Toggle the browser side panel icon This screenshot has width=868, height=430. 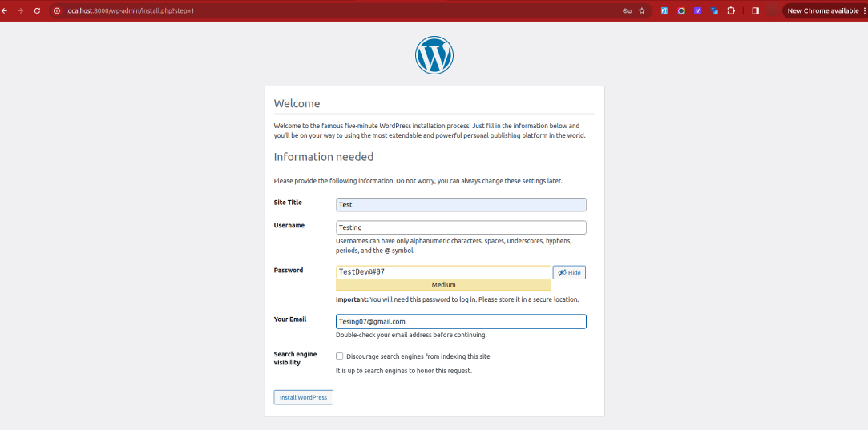click(x=755, y=10)
